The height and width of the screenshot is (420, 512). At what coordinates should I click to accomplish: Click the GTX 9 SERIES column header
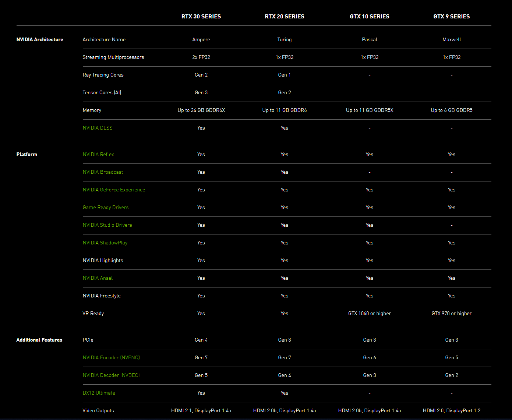[452, 17]
